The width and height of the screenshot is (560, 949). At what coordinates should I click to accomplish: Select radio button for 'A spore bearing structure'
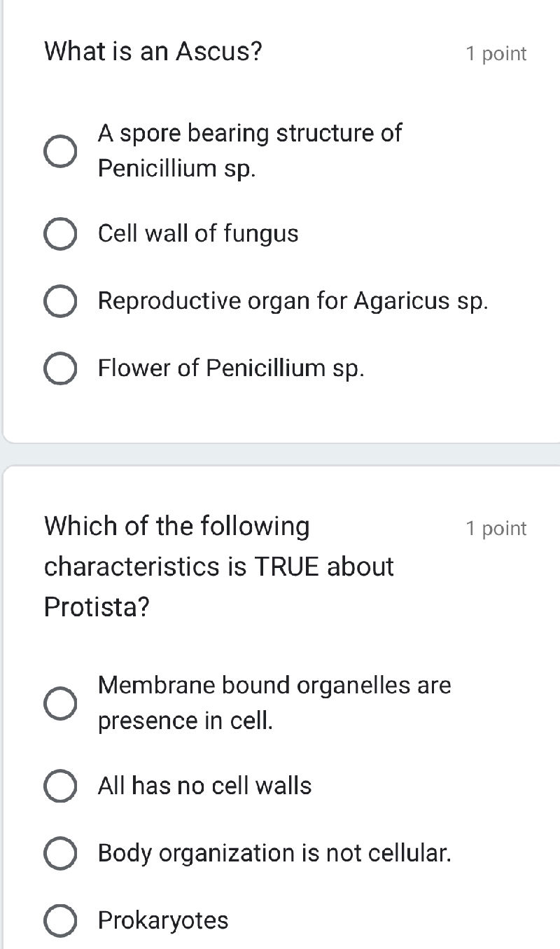[x=61, y=151]
